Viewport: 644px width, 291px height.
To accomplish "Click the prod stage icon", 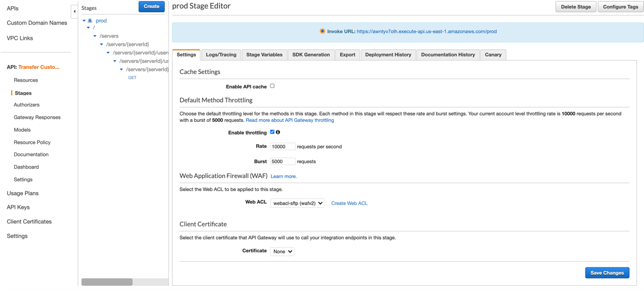I will [90, 20].
